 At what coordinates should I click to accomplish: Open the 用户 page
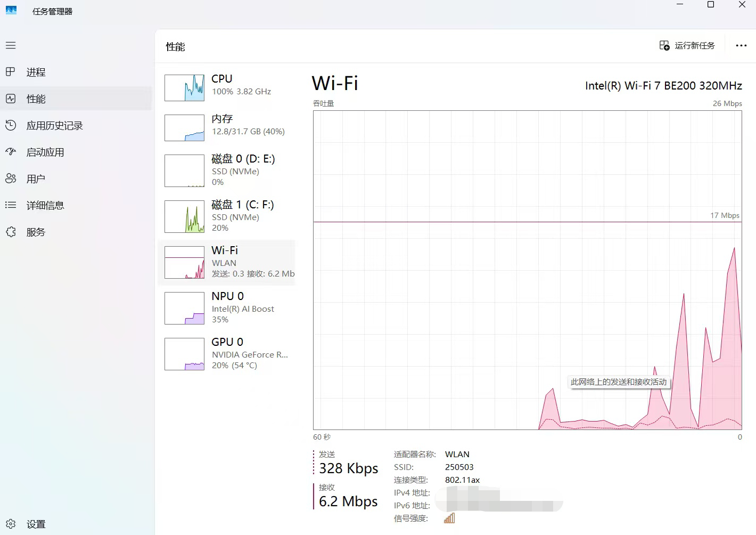click(x=76, y=179)
